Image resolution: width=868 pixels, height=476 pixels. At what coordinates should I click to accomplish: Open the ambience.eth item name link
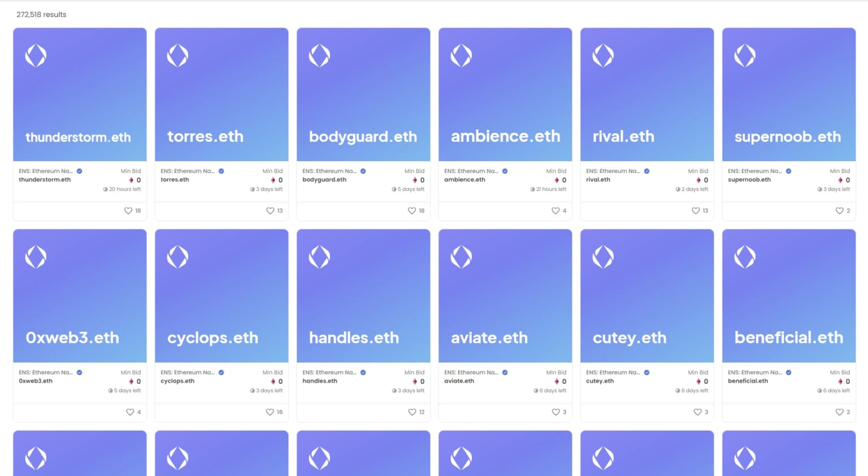pos(465,179)
